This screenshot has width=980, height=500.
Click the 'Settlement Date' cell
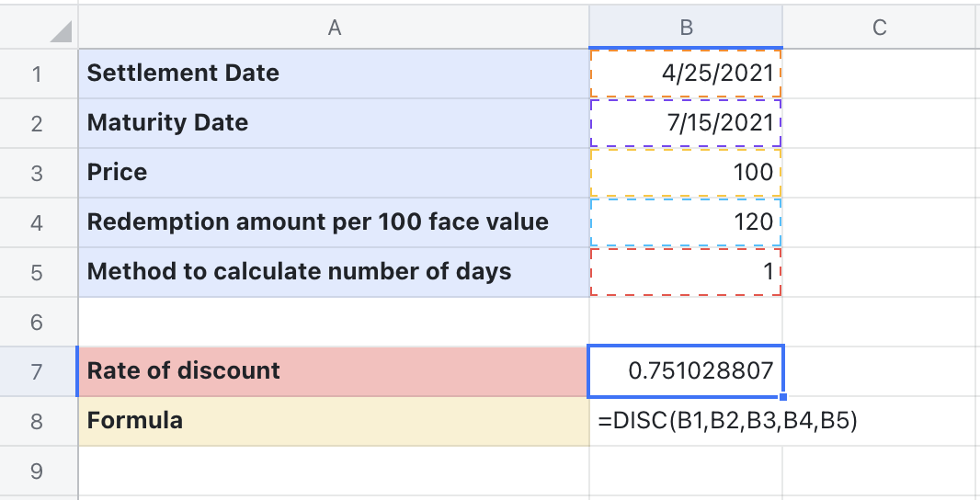point(334,74)
